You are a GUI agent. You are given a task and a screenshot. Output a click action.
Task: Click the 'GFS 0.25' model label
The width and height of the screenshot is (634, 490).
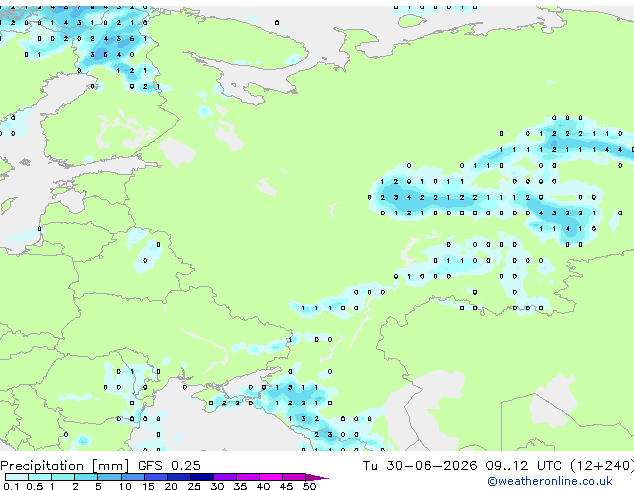[169, 466]
